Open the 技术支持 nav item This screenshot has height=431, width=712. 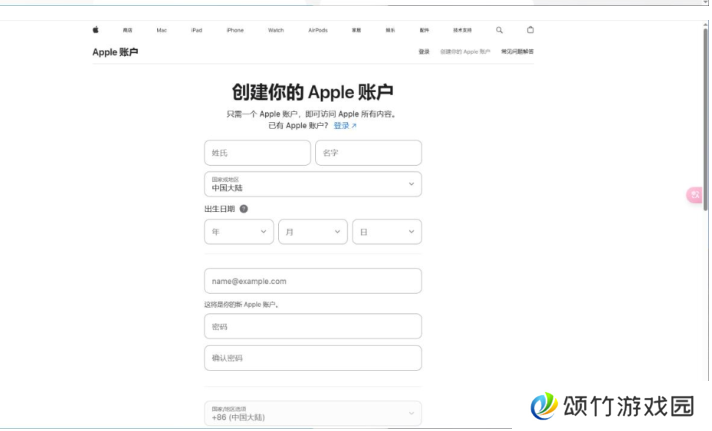pos(462,30)
